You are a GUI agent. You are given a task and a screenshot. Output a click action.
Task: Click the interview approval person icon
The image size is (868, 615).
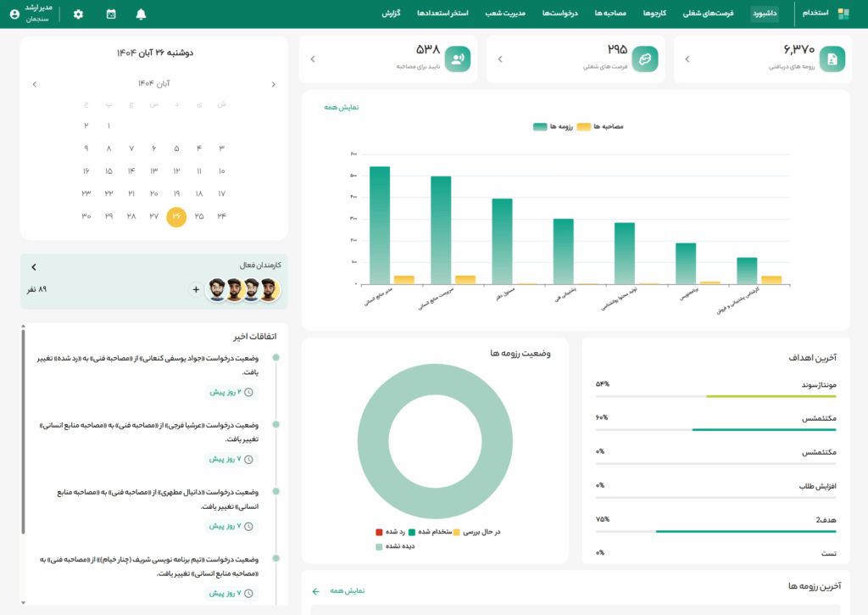click(x=458, y=59)
